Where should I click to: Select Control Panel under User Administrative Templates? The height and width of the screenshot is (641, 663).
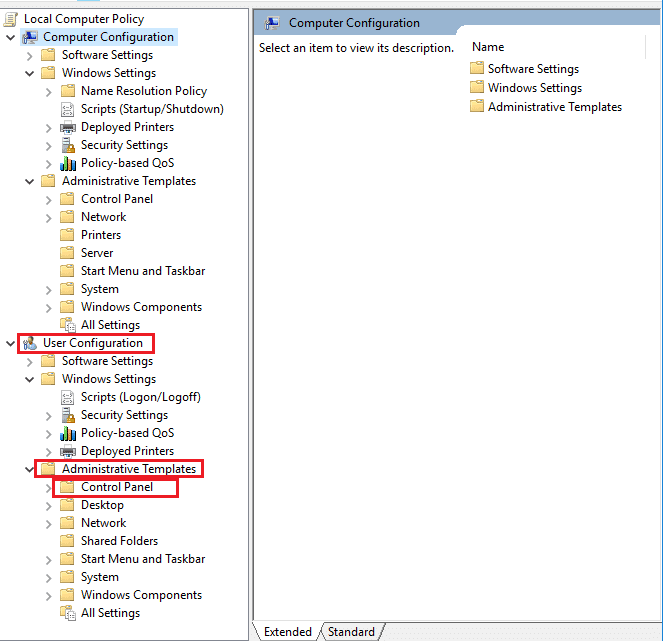[x=117, y=487]
